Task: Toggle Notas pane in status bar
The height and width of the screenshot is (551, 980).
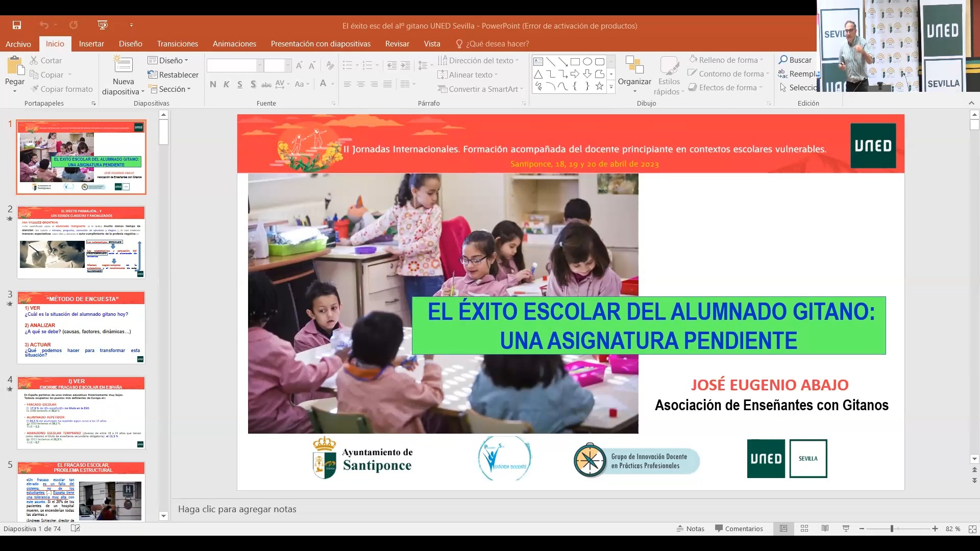Action: [691, 529]
